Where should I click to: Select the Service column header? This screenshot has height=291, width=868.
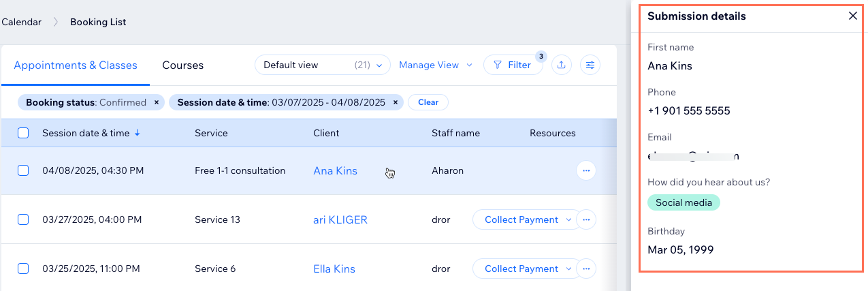coord(211,133)
